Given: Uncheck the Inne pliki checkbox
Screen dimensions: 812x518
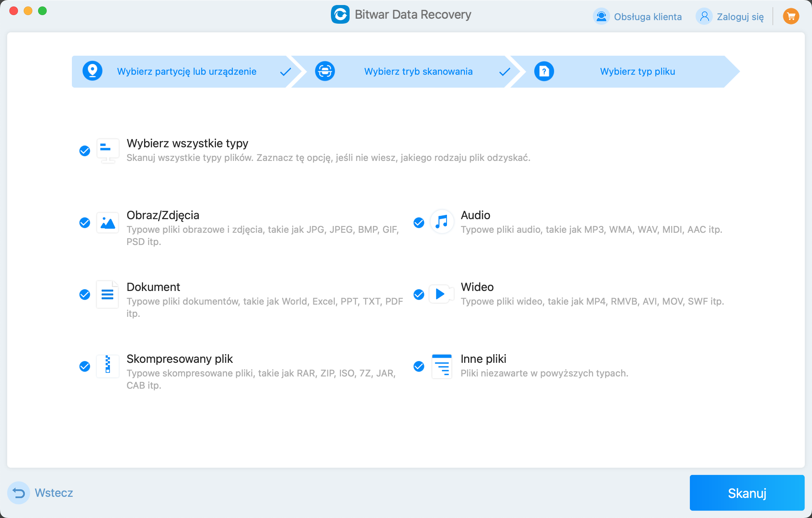Looking at the screenshot, I should [x=419, y=366].
